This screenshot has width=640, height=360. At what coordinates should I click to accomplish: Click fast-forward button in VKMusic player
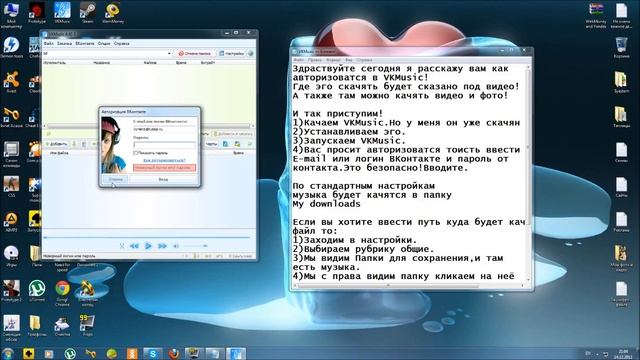point(162,246)
